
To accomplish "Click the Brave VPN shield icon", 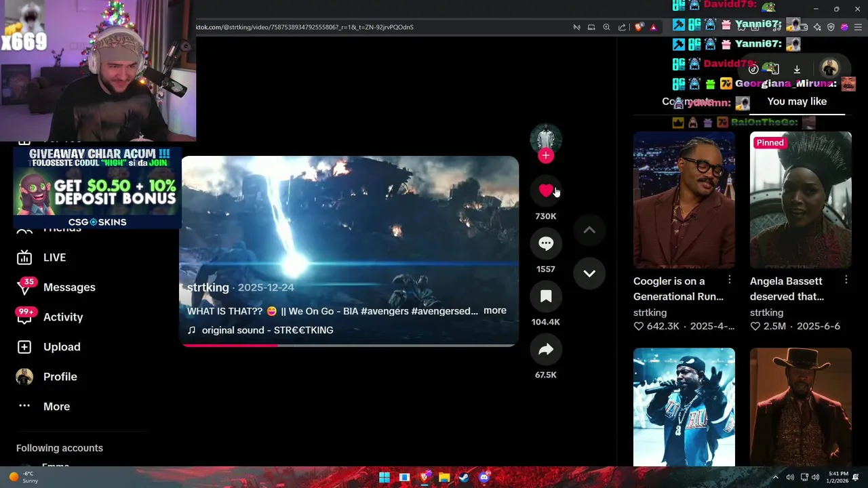I will (x=830, y=27).
